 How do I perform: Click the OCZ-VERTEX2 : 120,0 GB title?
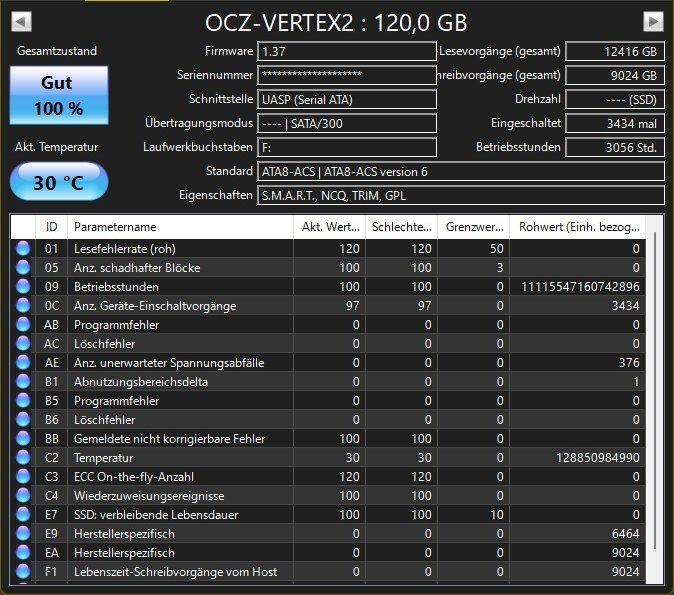coord(336,22)
